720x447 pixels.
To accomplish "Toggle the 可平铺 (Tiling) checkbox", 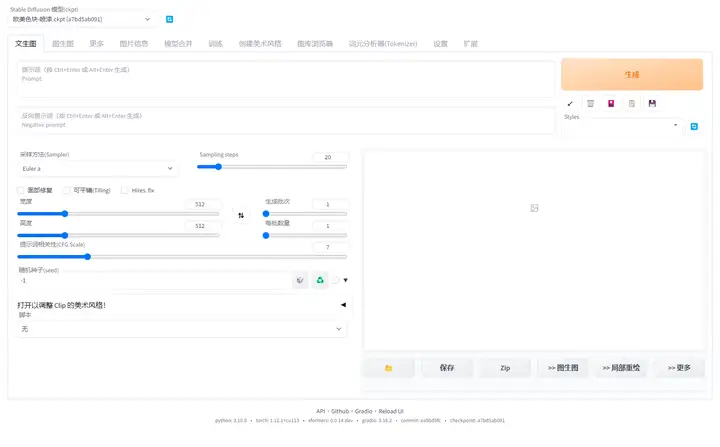I will (67, 190).
